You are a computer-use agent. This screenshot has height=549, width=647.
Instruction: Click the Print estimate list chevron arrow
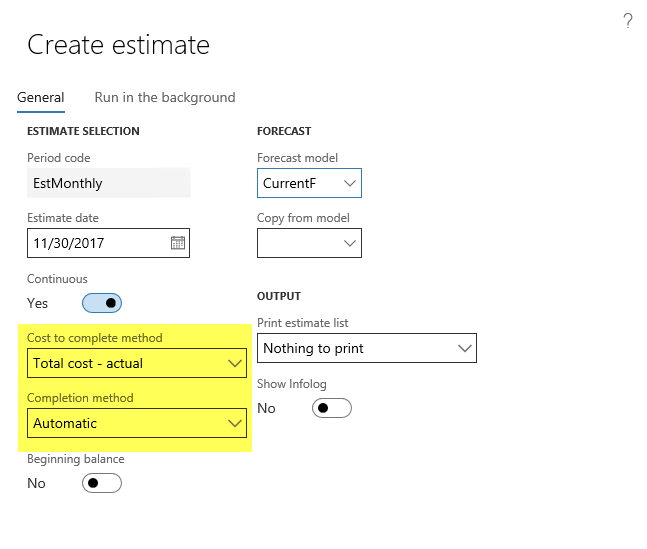[464, 348]
